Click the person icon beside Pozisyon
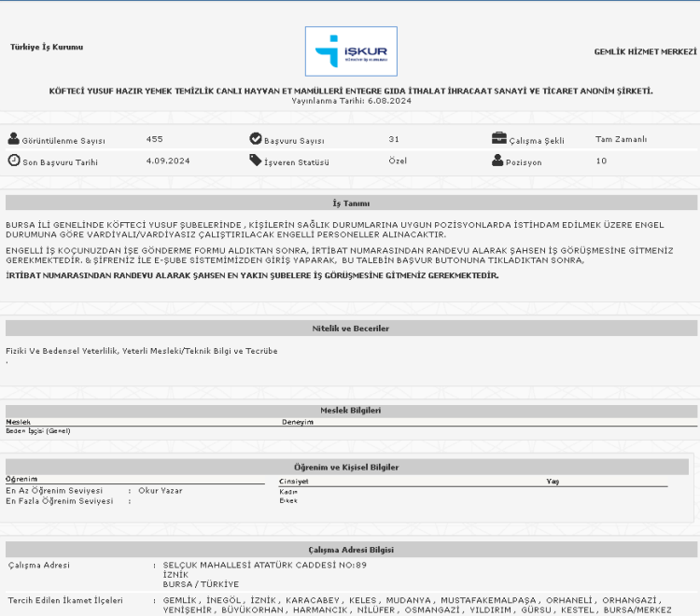 497,161
